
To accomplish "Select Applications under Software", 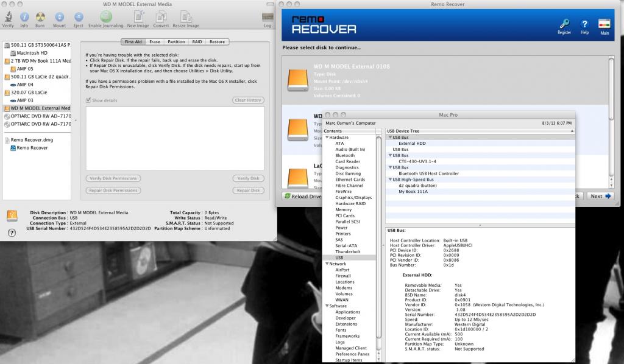I will [x=347, y=312].
